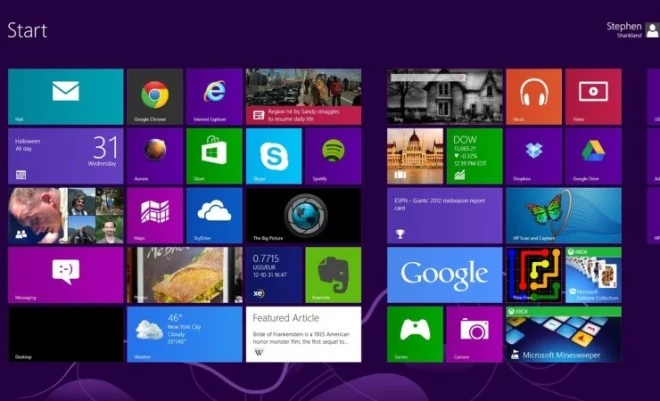Open Internet Explorer tile
This screenshot has height=401, width=660.
click(x=214, y=97)
